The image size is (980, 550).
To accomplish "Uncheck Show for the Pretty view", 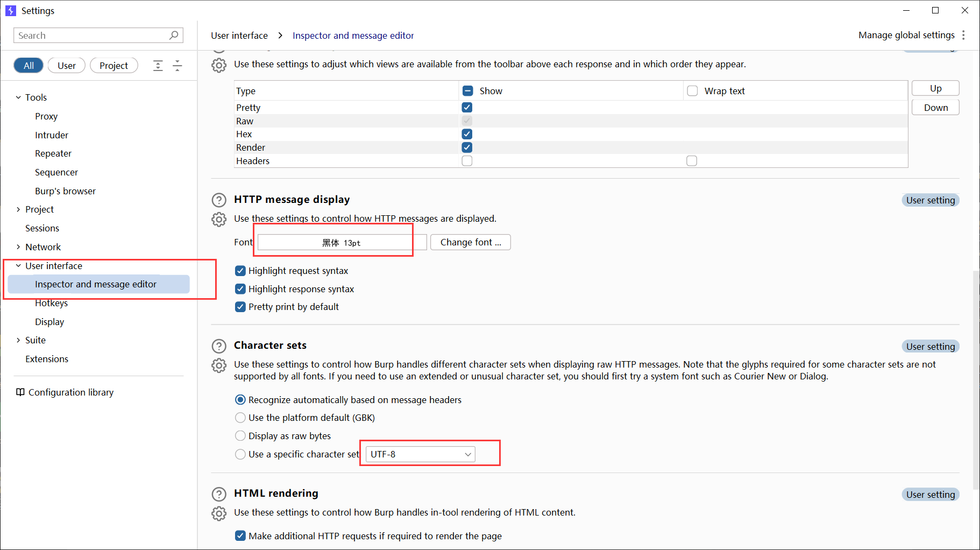I will coord(467,108).
